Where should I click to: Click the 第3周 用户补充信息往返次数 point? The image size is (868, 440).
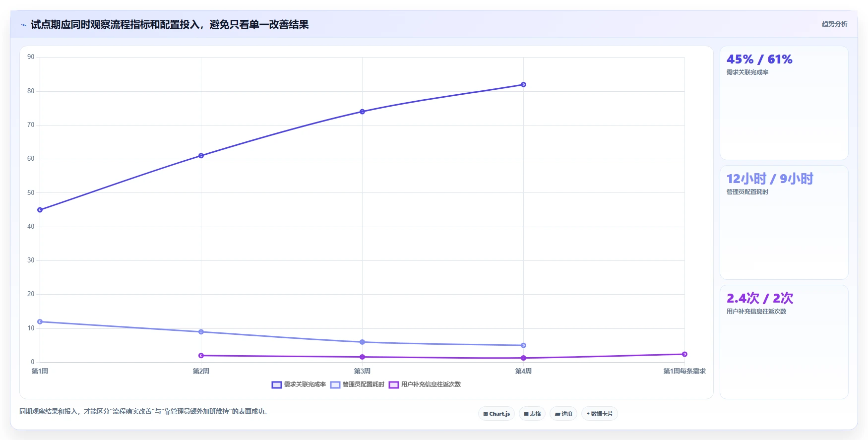coord(362,357)
